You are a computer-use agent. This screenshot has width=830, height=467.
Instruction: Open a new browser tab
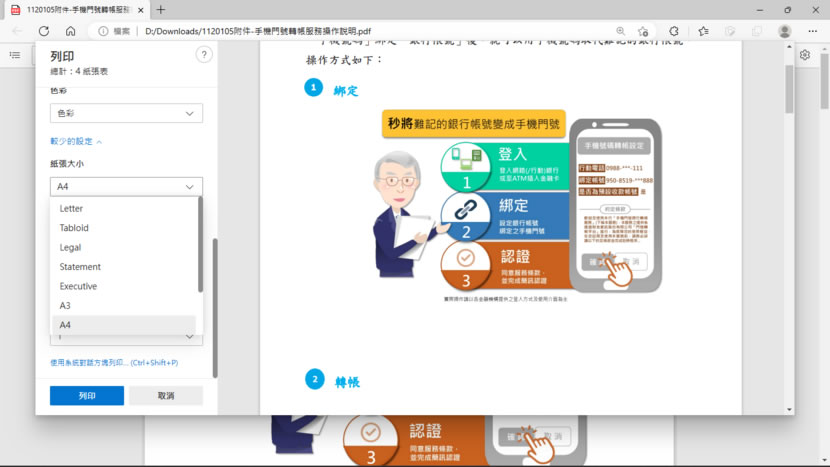coord(160,9)
